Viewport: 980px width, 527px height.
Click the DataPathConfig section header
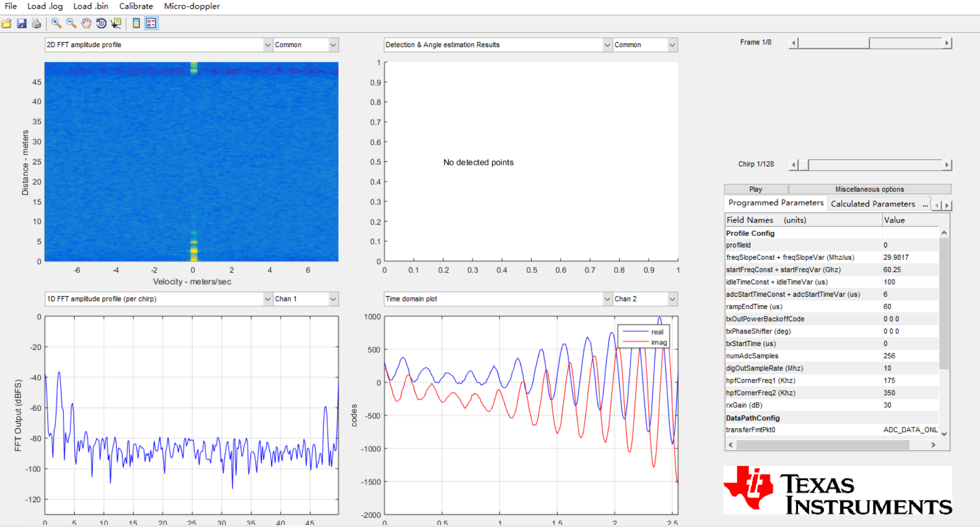tap(832, 418)
